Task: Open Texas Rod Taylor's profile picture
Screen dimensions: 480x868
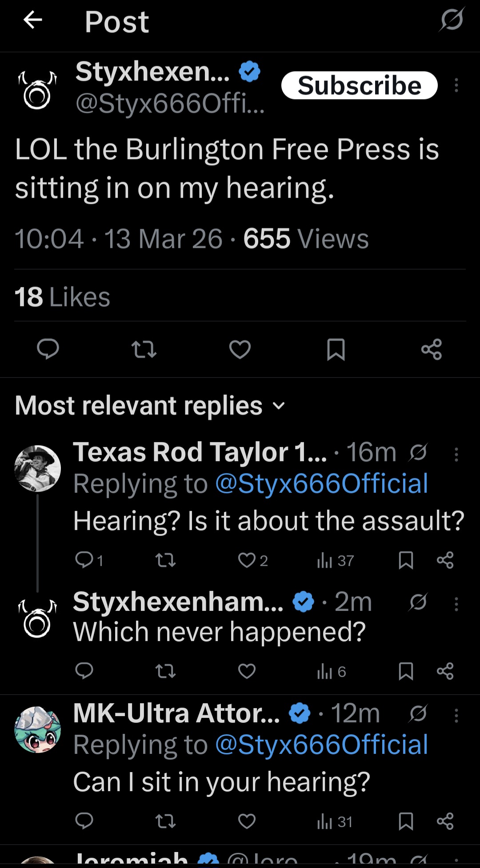Action: (38, 468)
